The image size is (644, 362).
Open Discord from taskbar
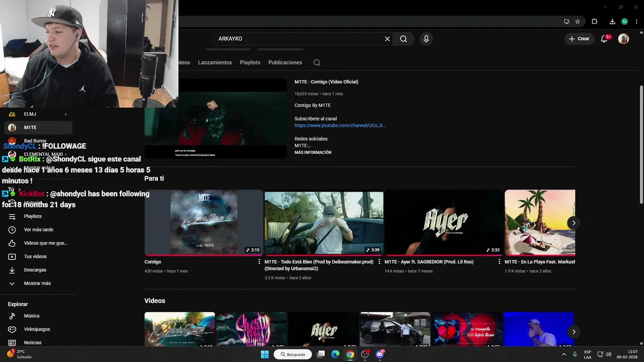click(x=380, y=354)
